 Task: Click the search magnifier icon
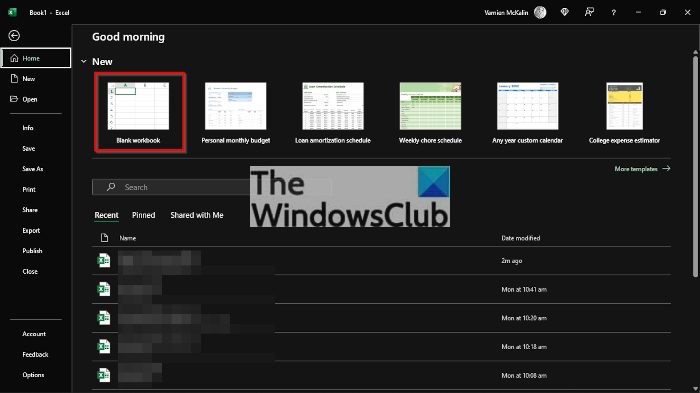[111, 187]
